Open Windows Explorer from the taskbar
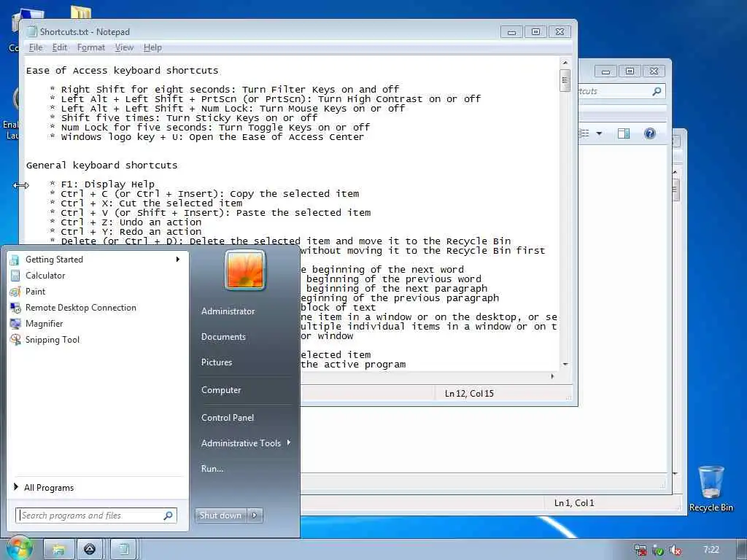 [58, 550]
